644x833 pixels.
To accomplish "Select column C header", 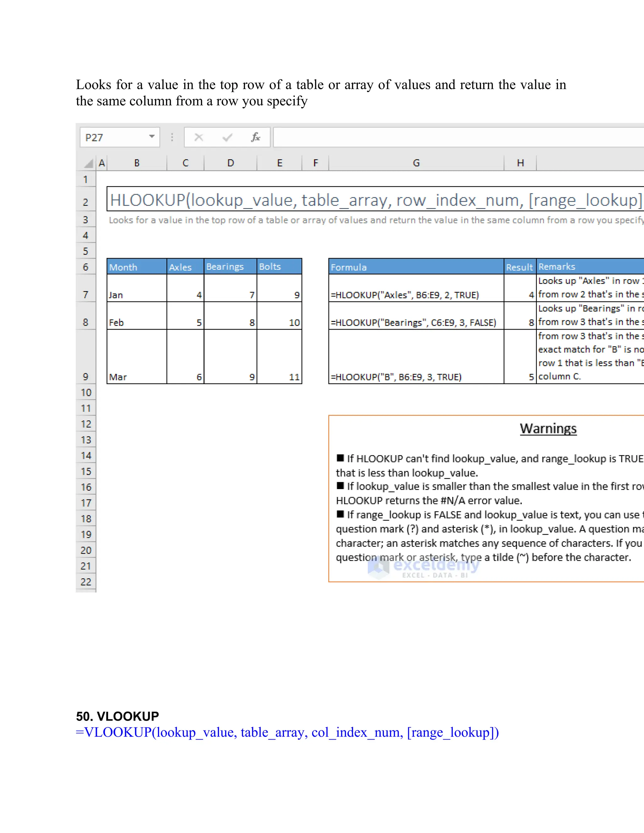I will 186,163.
